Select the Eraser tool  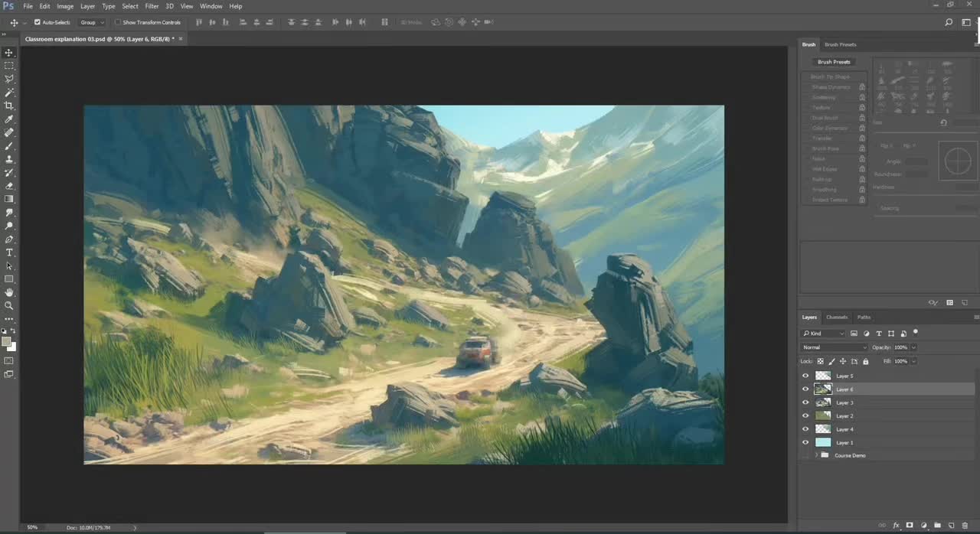coord(9,185)
